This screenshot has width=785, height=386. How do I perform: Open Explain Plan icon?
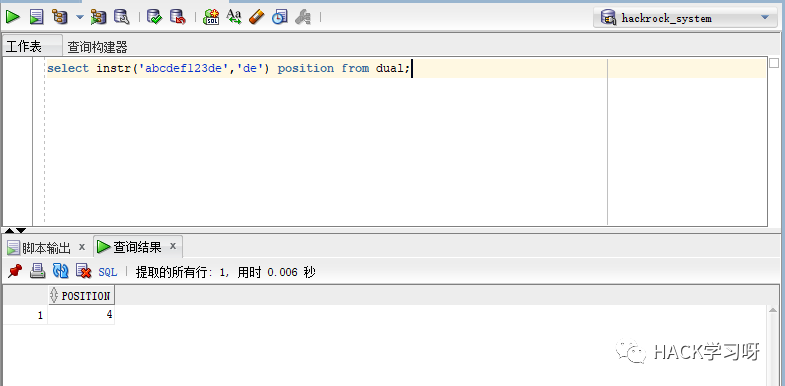(x=60, y=17)
